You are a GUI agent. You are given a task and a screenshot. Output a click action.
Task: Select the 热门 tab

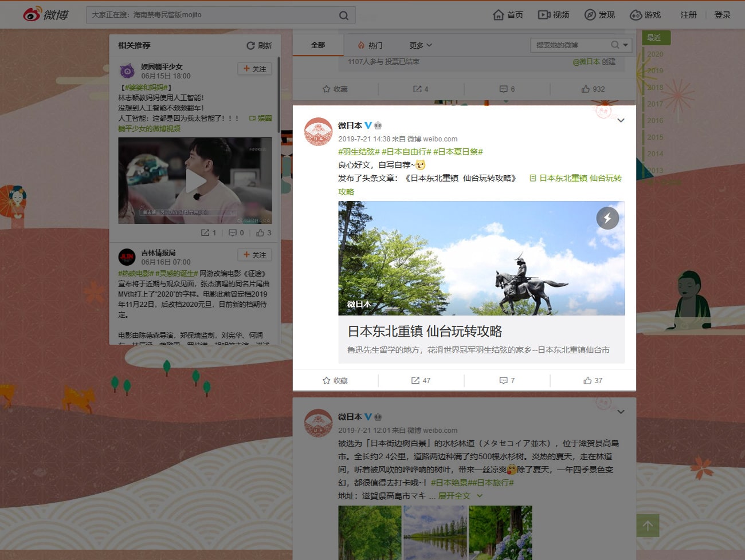370,45
